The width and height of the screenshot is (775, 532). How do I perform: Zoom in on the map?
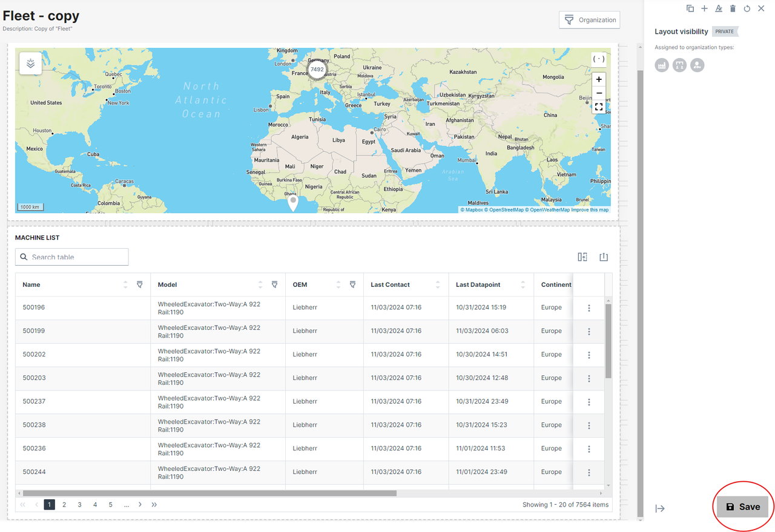click(x=599, y=79)
